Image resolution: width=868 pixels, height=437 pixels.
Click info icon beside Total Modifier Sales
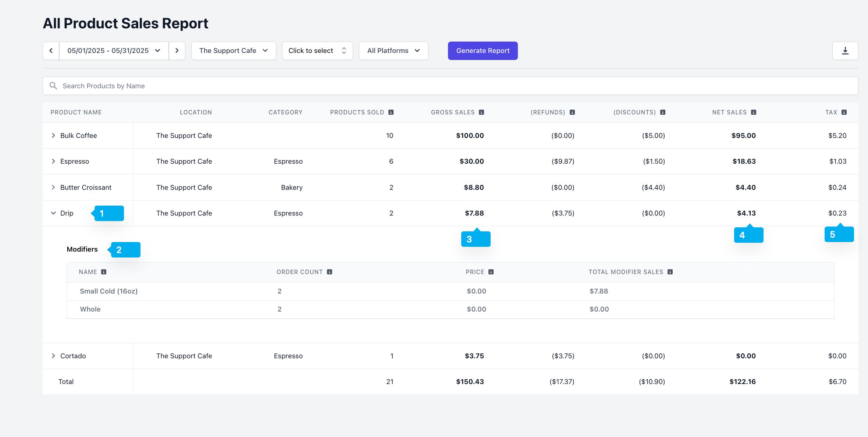pos(670,272)
